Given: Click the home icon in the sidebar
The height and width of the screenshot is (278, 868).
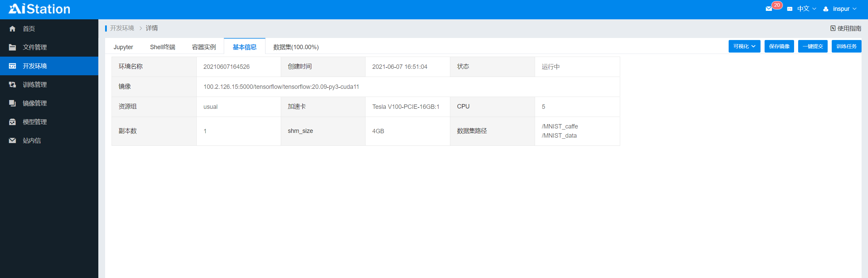Looking at the screenshot, I should (13, 29).
